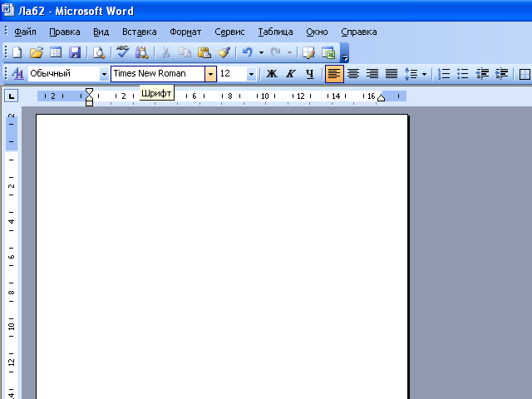This screenshot has width=532, height=399.
Task: Click the right indent ruler marker
Action: [x=381, y=98]
